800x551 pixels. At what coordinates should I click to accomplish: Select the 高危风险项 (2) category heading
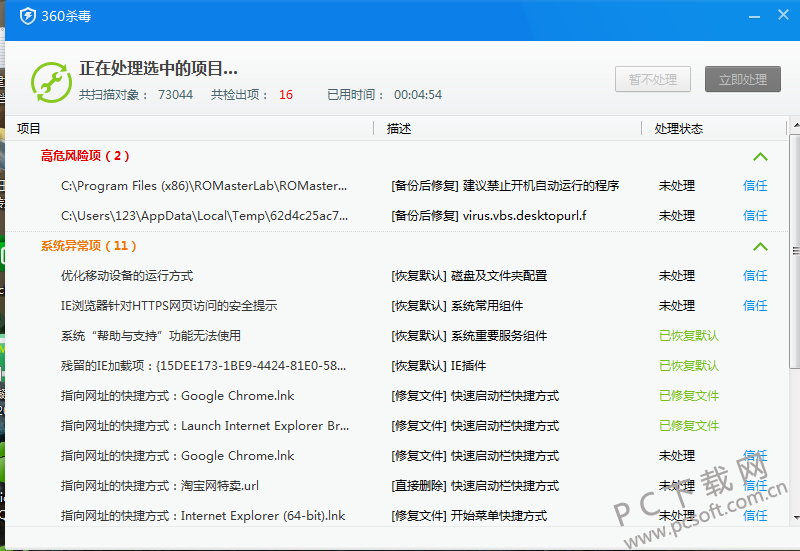85,156
